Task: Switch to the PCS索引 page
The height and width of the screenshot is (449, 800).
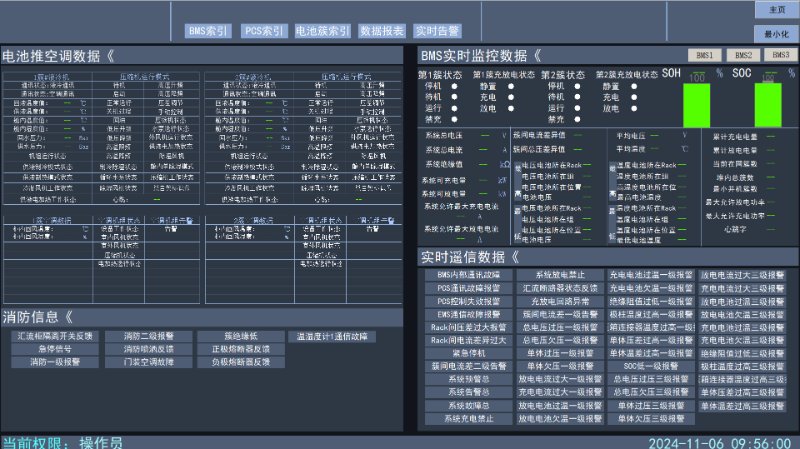Action: (265, 31)
